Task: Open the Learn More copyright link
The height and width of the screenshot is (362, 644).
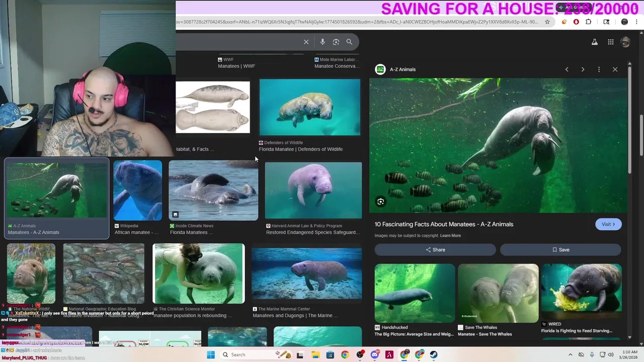Action: (x=450, y=235)
